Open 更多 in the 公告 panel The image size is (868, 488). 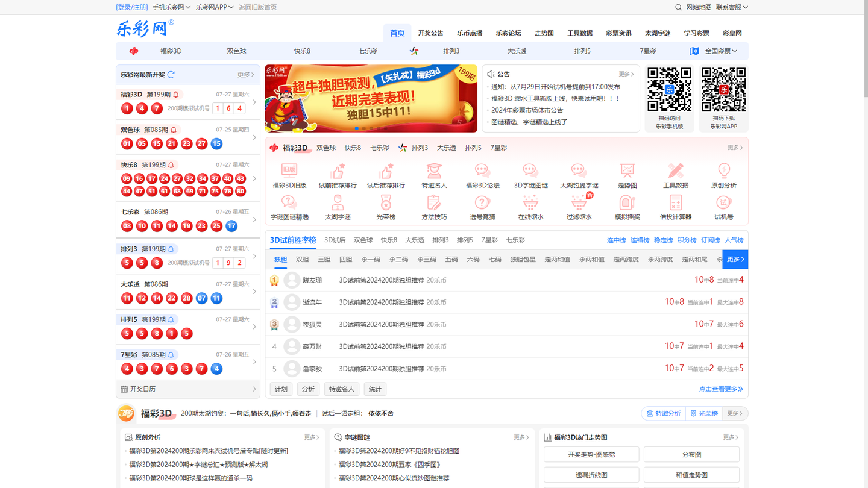click(x=626, y=74)
